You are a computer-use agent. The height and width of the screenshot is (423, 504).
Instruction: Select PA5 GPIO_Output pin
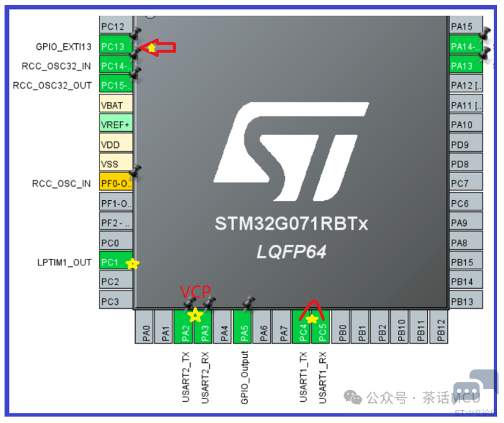(x=243, y=327)
